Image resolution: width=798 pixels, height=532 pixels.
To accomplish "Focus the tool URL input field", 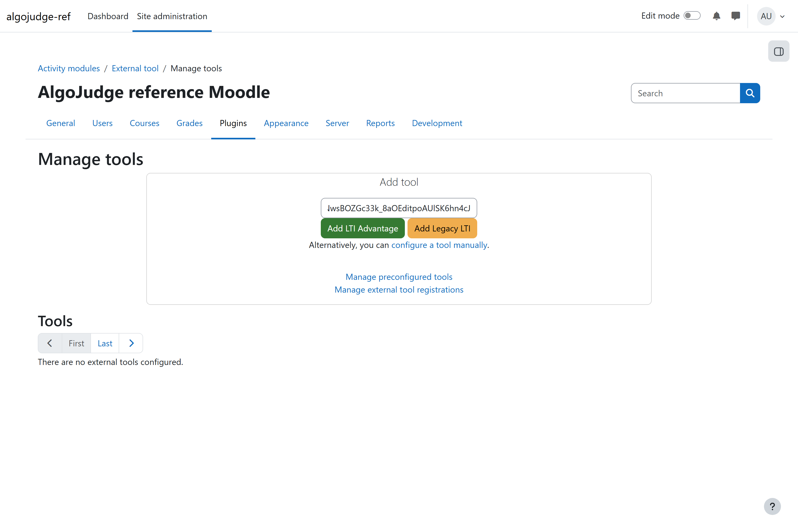I will 399,208.
